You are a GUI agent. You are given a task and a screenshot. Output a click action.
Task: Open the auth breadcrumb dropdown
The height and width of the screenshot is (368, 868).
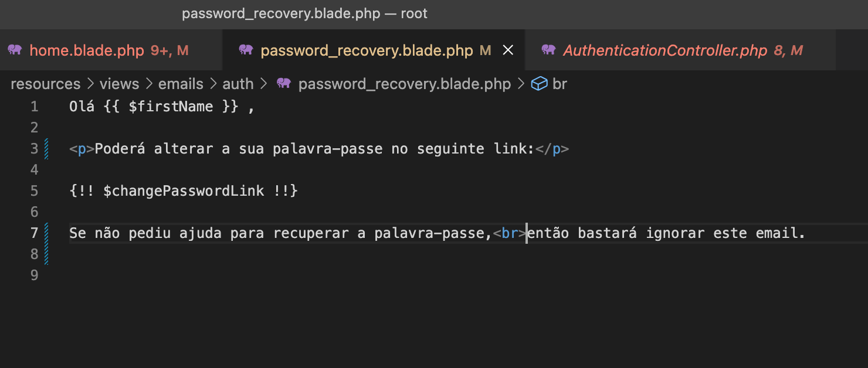click(x=238, y=83)
